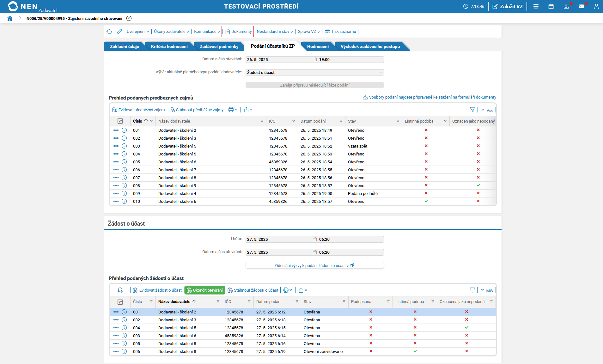Open the calendar icon in header
The height and width of the screenshot is (364, 603).
pos(551,6)
